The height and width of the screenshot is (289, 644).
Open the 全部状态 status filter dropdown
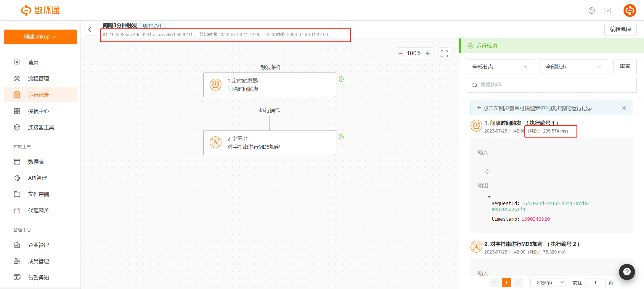(x=573, y=67)
